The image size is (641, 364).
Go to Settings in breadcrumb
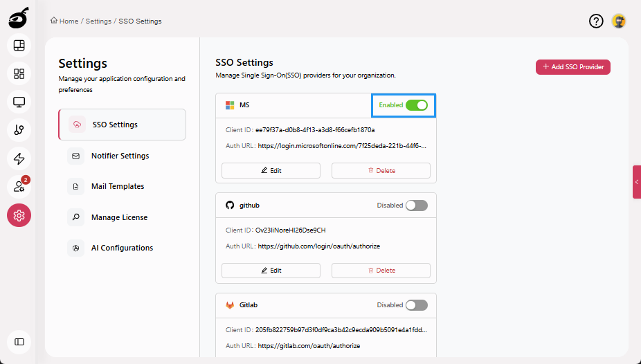tap(98, 21)
